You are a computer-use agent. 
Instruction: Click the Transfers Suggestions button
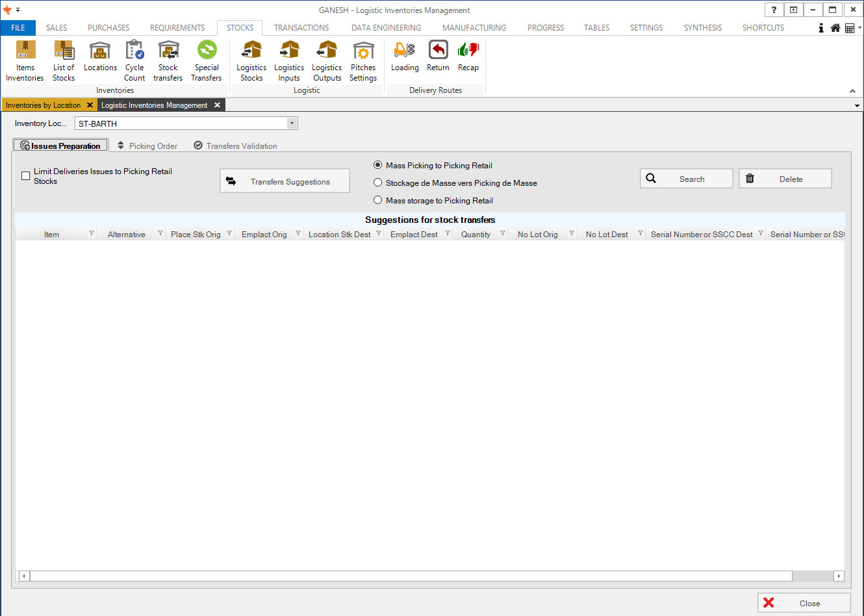tap(285, 181)
